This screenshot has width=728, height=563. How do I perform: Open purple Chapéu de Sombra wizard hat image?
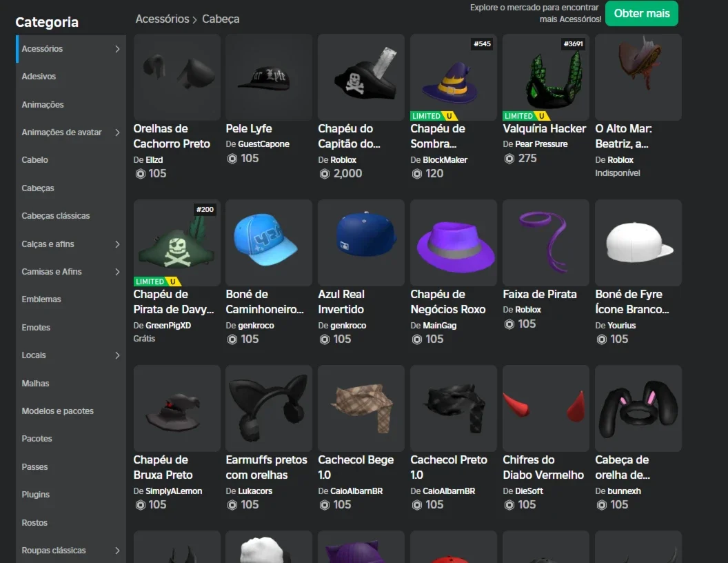click(454, 77)
